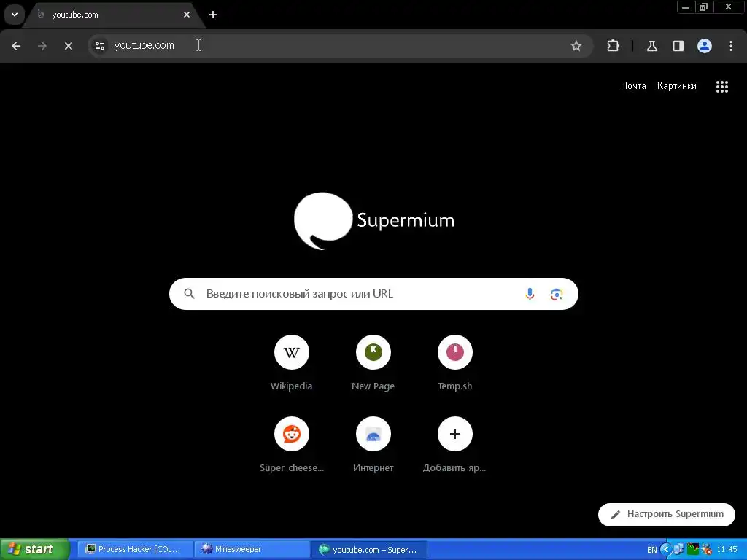Open the Windows start menu
Viewport: 747px width, 560px height.
[x=34, y=549]
